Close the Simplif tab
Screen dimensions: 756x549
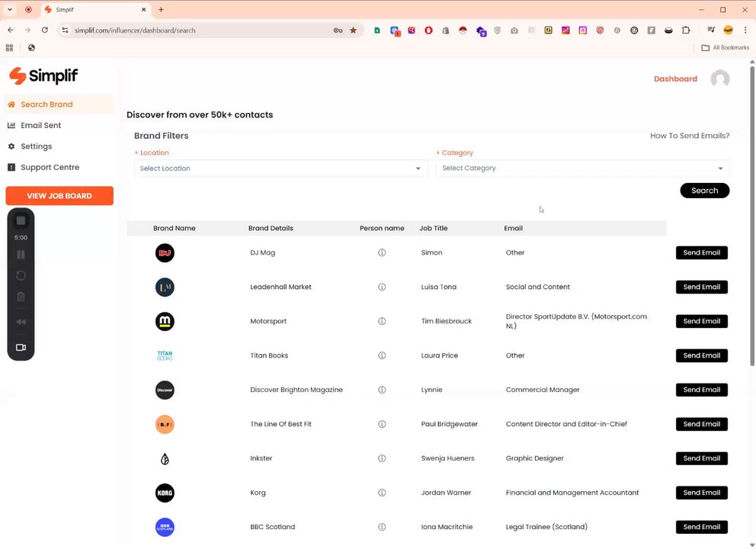144,10
